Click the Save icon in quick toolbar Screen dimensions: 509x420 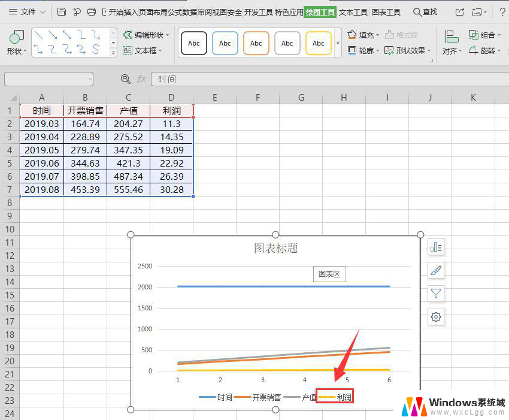click(x=61, y=12)
